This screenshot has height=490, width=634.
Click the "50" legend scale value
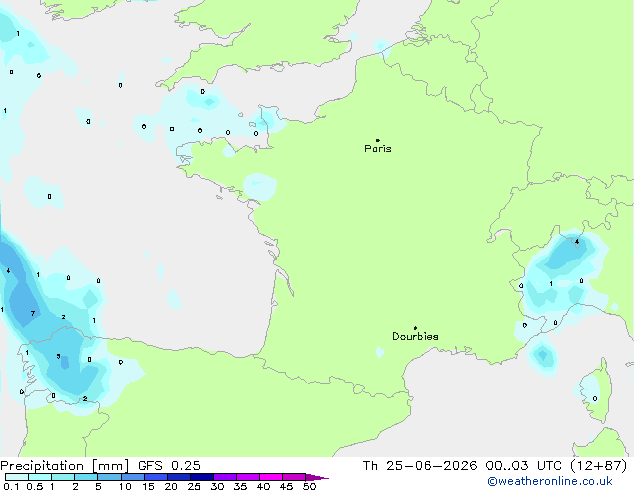click(310, 486)
